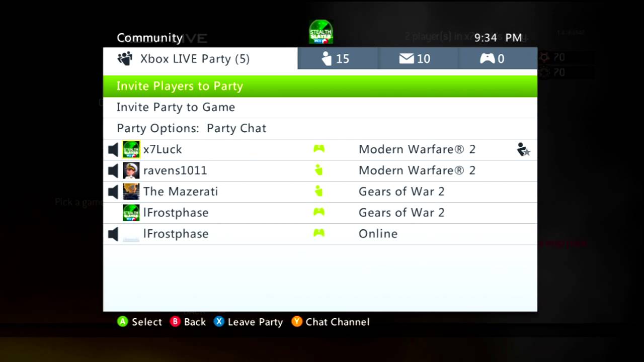The width and height of the screenshot is (644, 362).
Task: Open the Friends tab showing 15
Action: tap(337, 58)
